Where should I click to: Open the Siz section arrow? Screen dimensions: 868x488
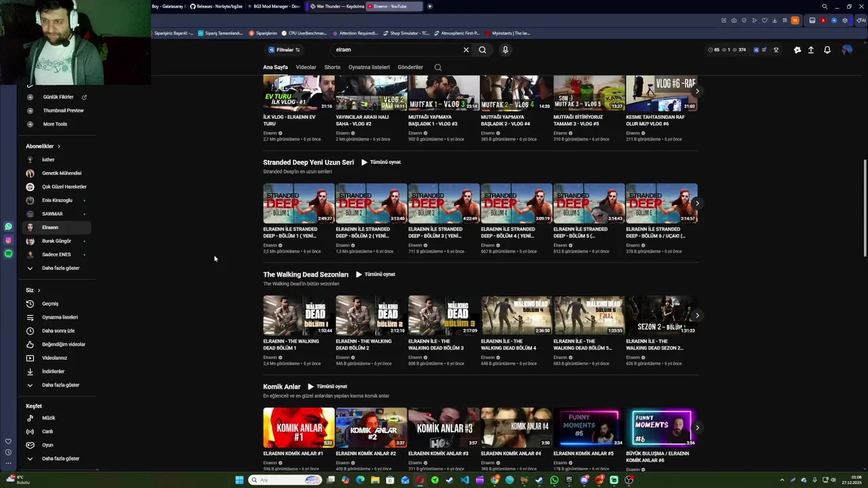coord(39,290)
